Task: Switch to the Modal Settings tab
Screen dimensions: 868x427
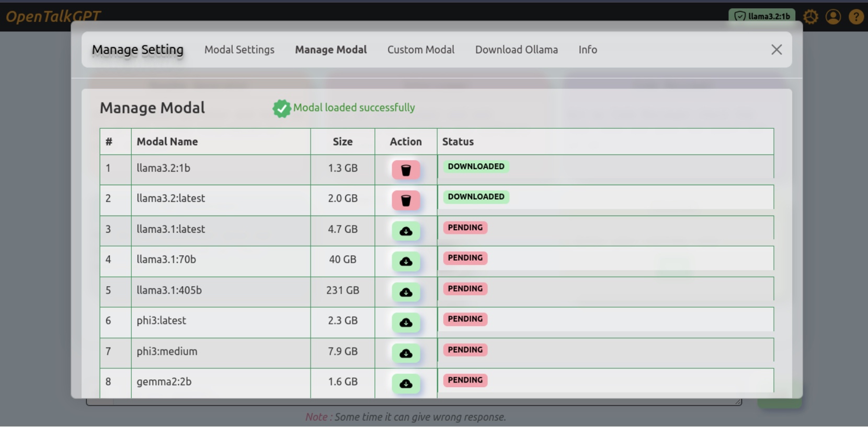Action: click(x=239, y=50)
